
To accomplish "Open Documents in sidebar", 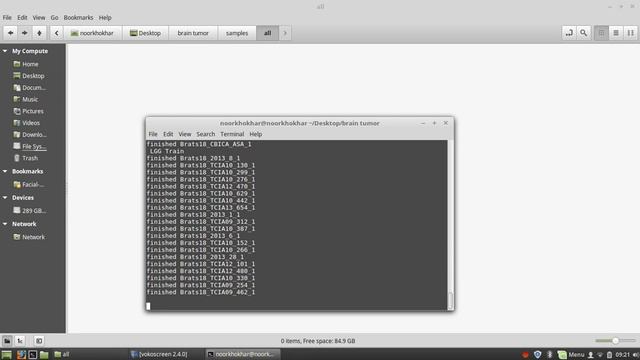I will pos(33,88).
